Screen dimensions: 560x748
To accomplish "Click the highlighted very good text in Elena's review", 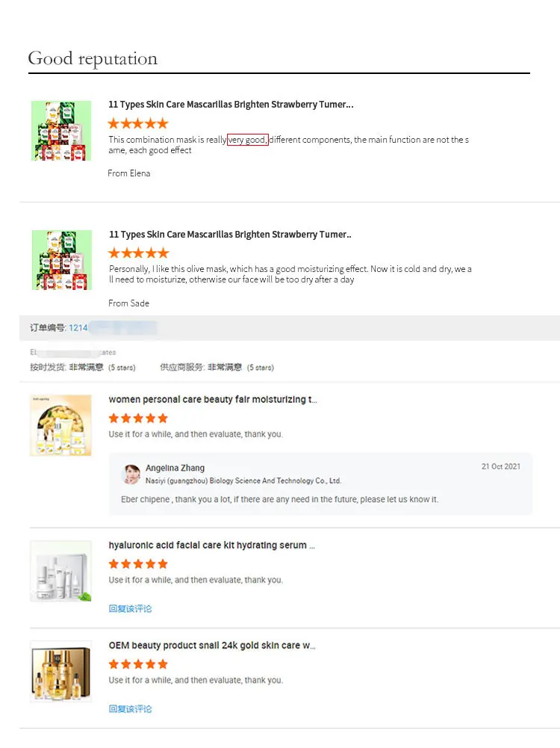I will pos(247,139).
